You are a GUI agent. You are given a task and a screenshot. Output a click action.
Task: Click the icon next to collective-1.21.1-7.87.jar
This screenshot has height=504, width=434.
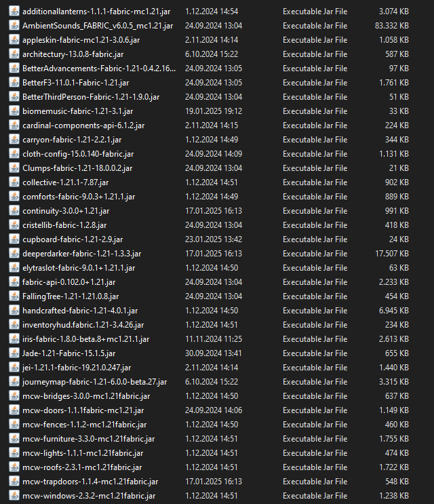14,182
